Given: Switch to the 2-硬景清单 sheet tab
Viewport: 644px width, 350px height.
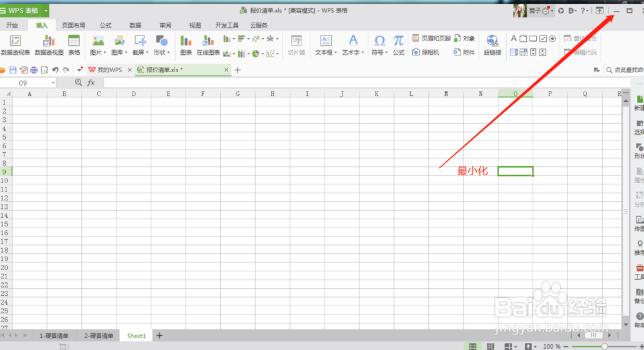Looking at the screenshot, I should coord(99,336).
